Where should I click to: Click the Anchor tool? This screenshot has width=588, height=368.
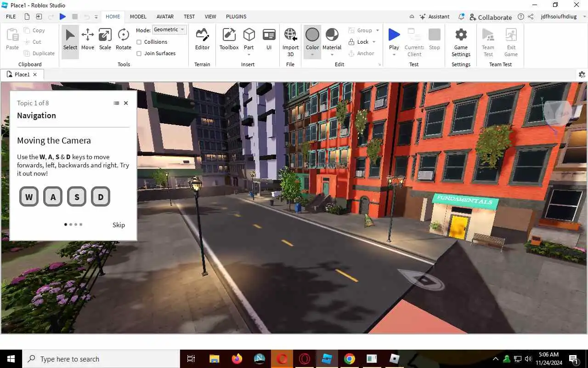pyautogui.click(x=361, y=53)
